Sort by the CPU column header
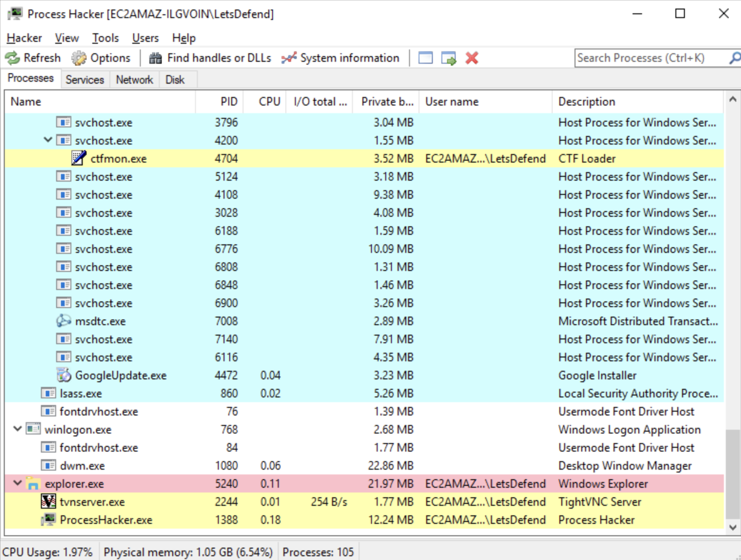 tap(265, 102)
